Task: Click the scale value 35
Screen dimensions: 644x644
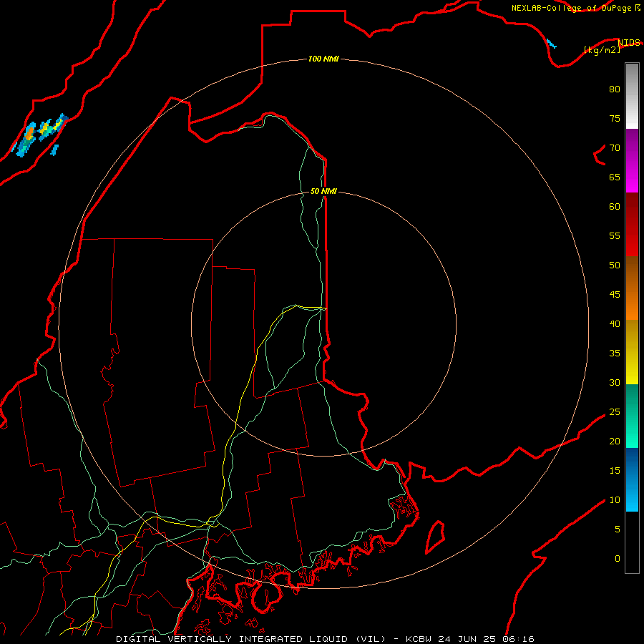Action: (x=615, y=353)
